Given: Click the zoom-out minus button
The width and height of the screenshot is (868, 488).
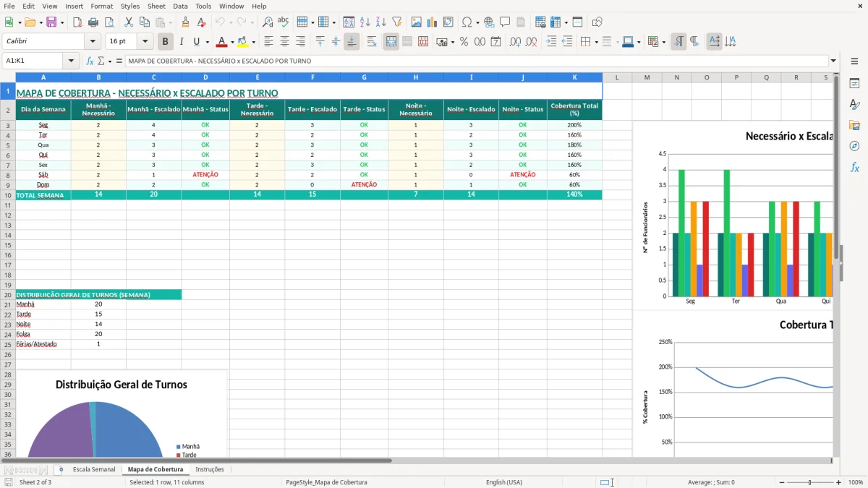Looking at the screenshot, I should 782,482.
